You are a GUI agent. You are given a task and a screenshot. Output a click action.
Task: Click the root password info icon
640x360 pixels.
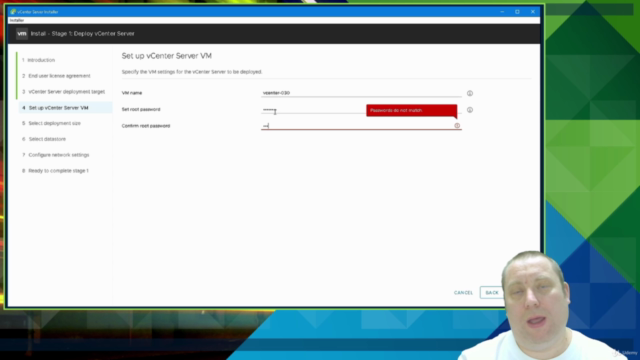[x=470, y=110]
